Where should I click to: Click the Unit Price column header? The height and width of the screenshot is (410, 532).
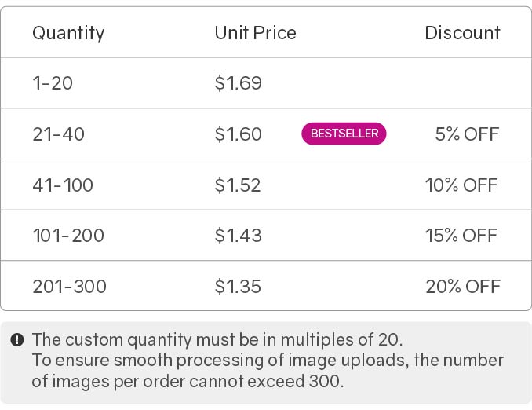click(x=255, y=33)
